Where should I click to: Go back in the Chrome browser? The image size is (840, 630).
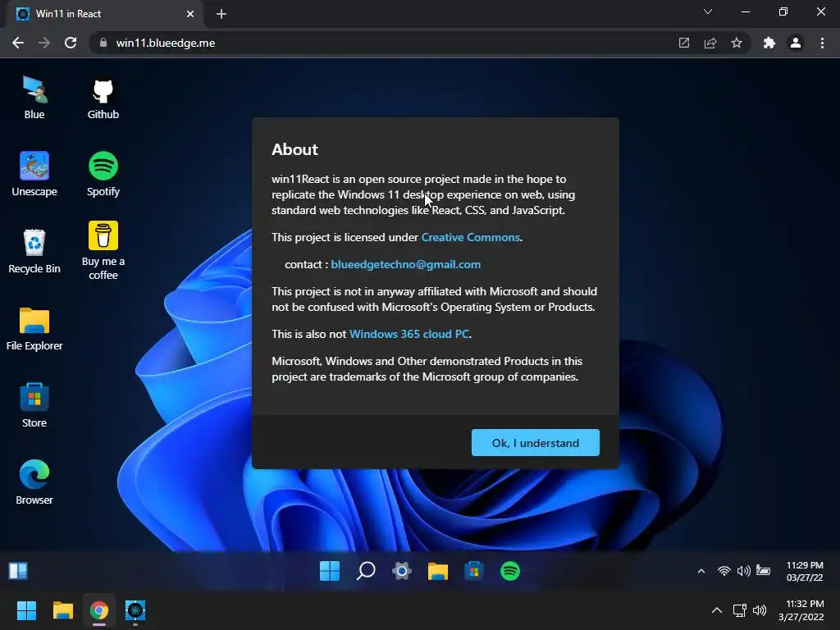coord(18,43)
